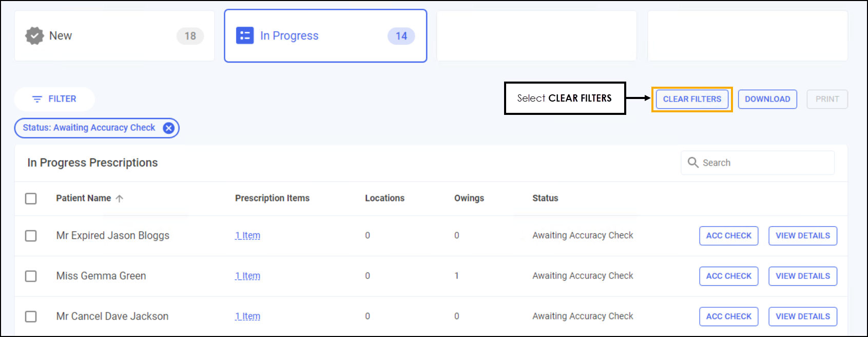Click ACC CHECK for Miss Gemma Green
Image resolution: width=868 pixels, height=337 pixels.
(728, 276)
